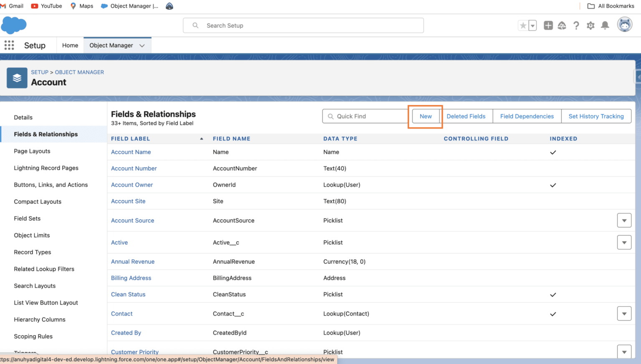The width and height of the screenshot is (641, 364).
Task: Click the New field button
Action: click(x=425, y=116)
